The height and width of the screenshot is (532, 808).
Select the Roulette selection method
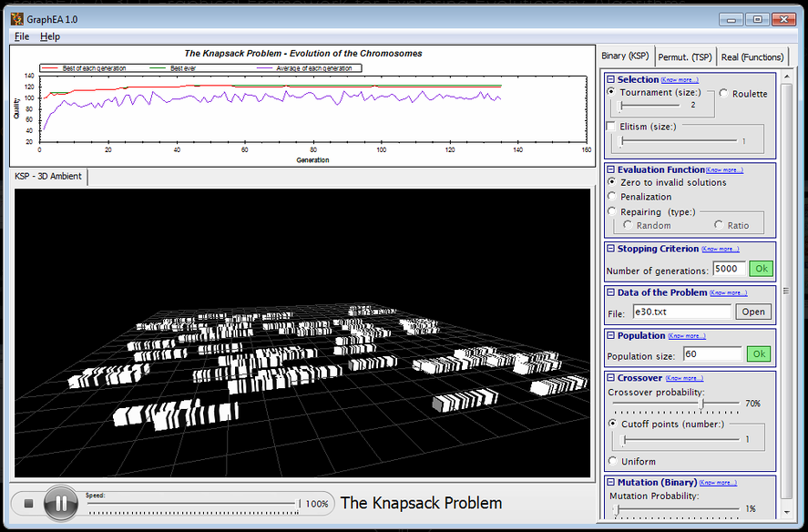pyautogui.click(x=724, y=94)
